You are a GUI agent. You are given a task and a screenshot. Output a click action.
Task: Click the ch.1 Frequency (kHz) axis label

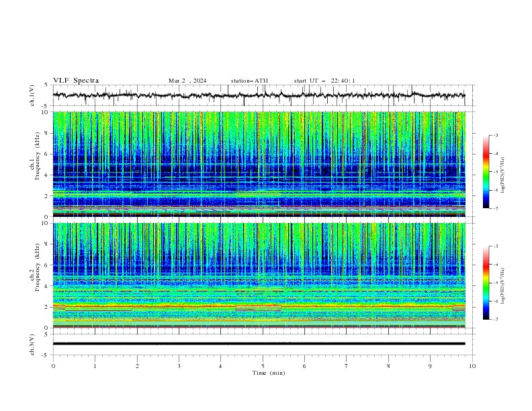point(35,154)
